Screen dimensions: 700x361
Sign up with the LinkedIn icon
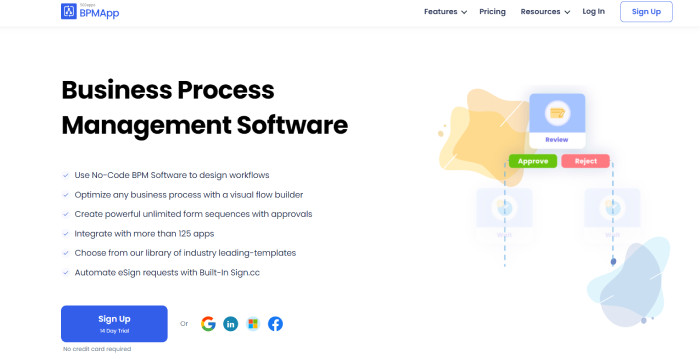[230, 324]
